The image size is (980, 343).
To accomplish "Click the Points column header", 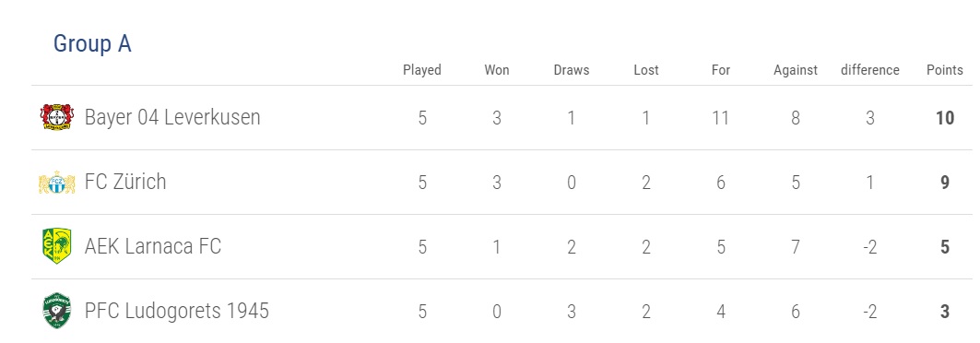I will pos(944,70).
